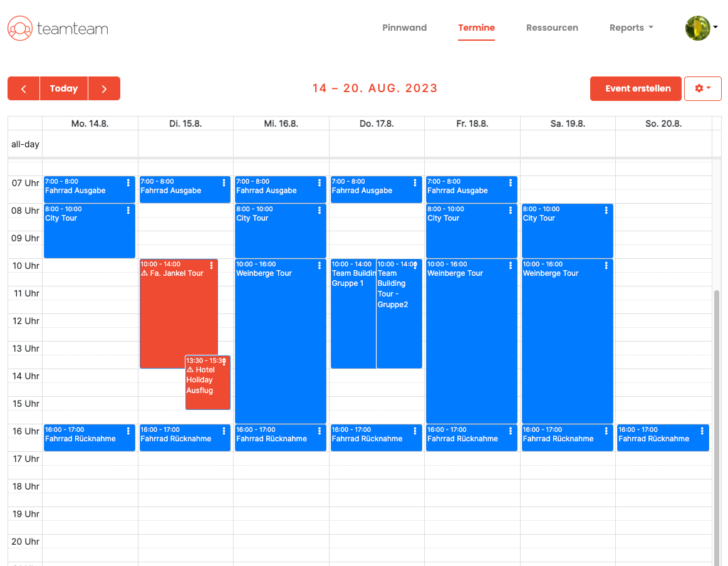Viewport: 728px width, 566px height.
Task: Open options menu of Wednesday Fahrrad Rücknahme
Action: pos(320,431)
